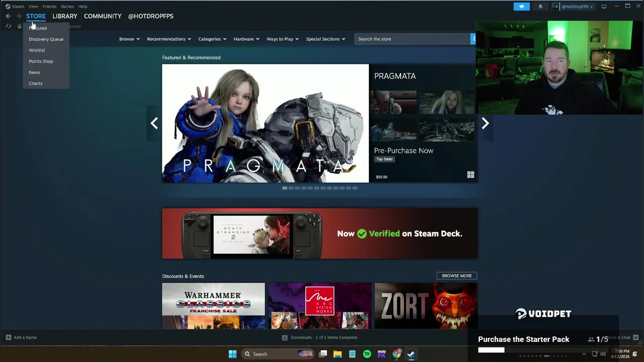Choose Wishlist in Store dropdown
The image size is (644, 362).
coord(46,50)
